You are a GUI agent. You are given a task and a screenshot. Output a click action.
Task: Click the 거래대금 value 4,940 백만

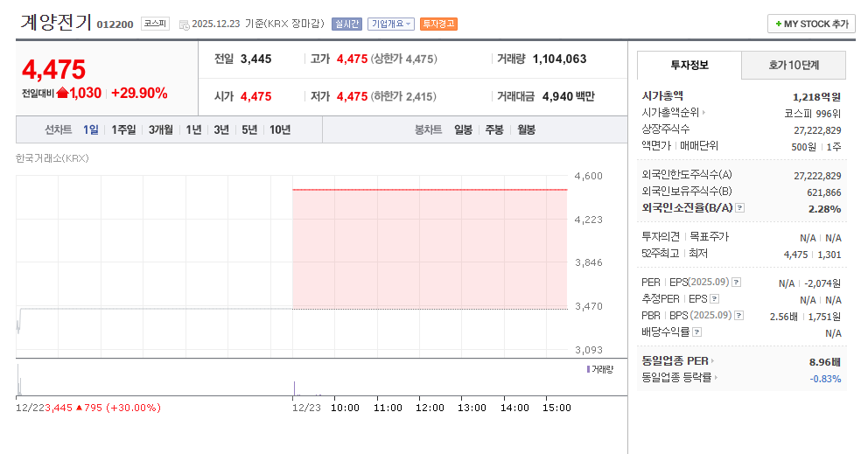pyautogui.click(x=569, y=96)
